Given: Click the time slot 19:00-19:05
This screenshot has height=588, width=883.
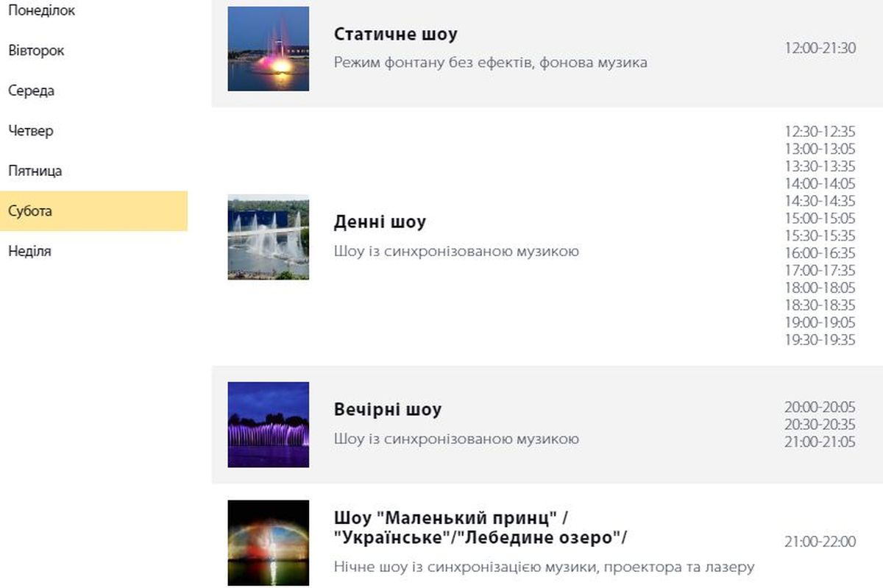Looking at the screenshot, I should [820, 322].
